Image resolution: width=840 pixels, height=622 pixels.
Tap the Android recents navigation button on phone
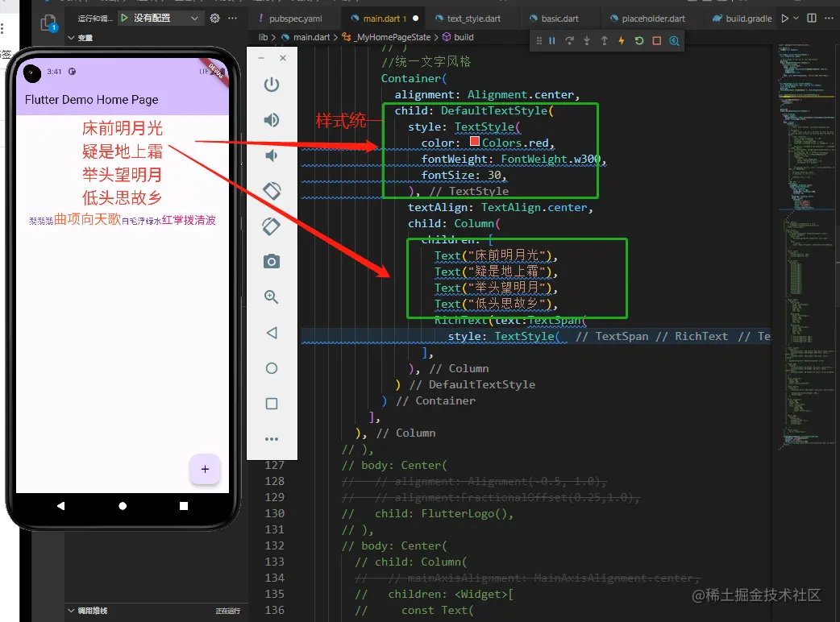pyautogui.click(x=184, y=506)
